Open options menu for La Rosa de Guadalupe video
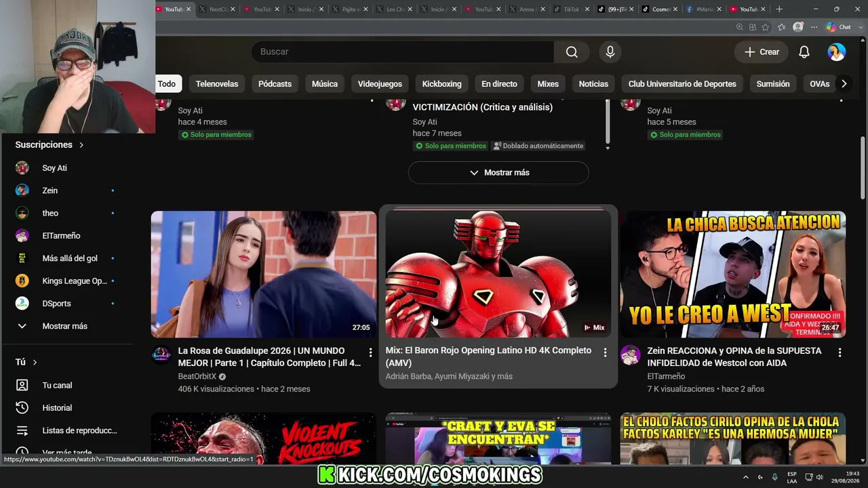This screenshot has height=488, width=868. (370, 352)
